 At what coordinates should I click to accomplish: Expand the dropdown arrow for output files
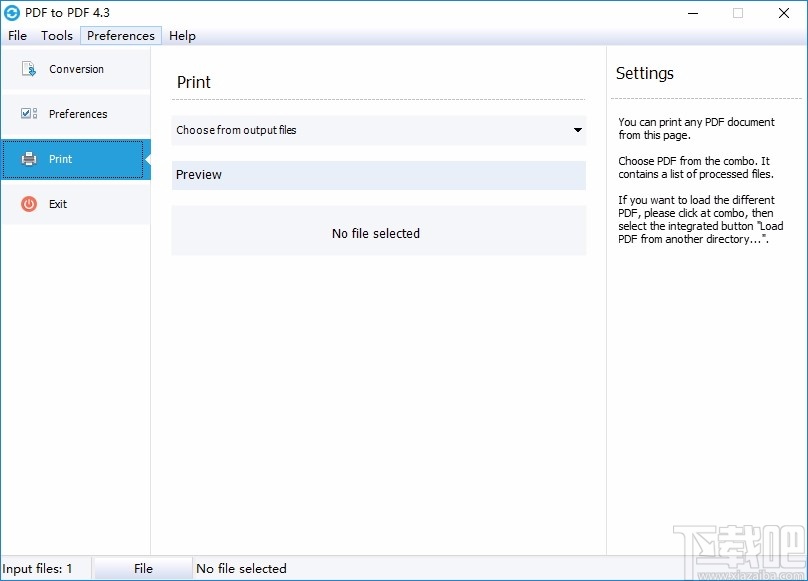(x=578, y=130)
